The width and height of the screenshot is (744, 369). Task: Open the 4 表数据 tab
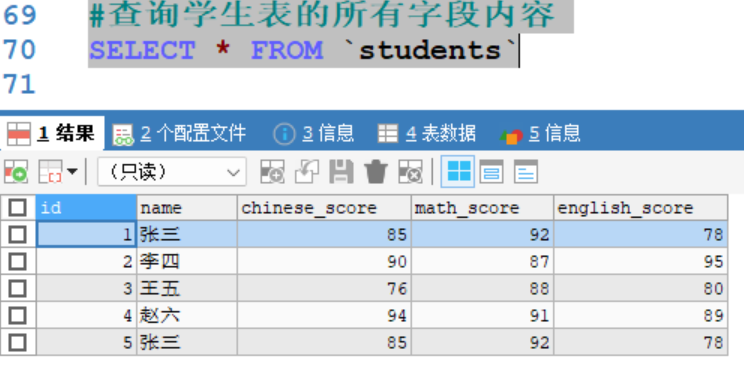point(427,133)
